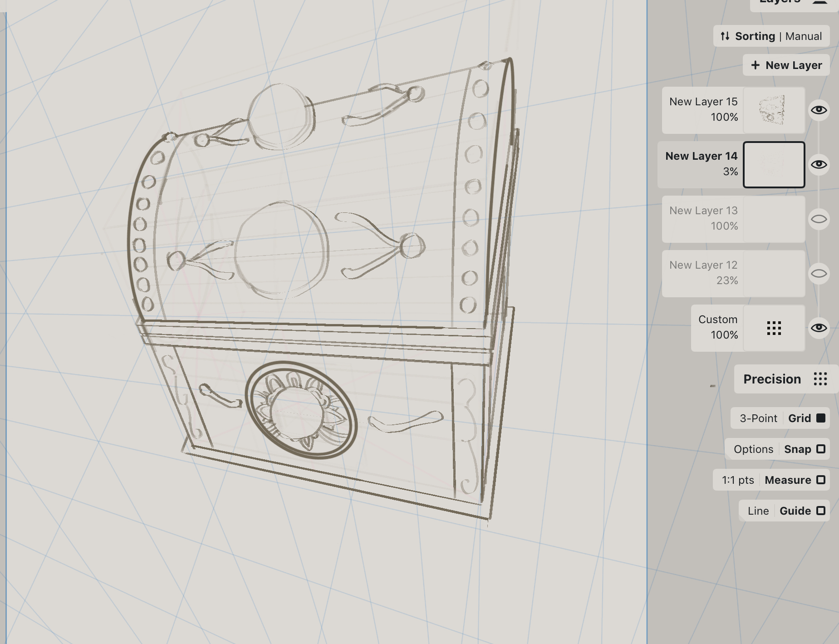The height and width of the screenshot is (644, 839).
Task: Open snap Options
Action: coord(753,449)
